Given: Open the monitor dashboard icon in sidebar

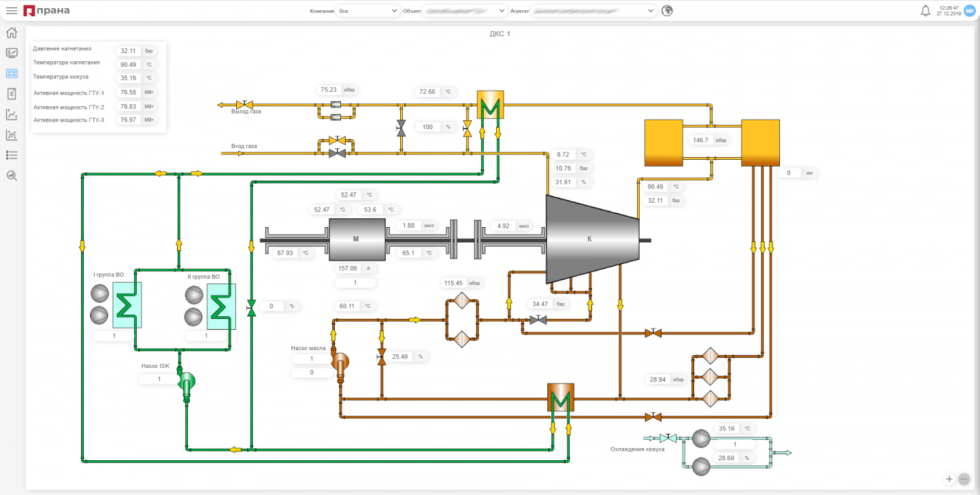Looking at the screenshot, I should 12,53.
